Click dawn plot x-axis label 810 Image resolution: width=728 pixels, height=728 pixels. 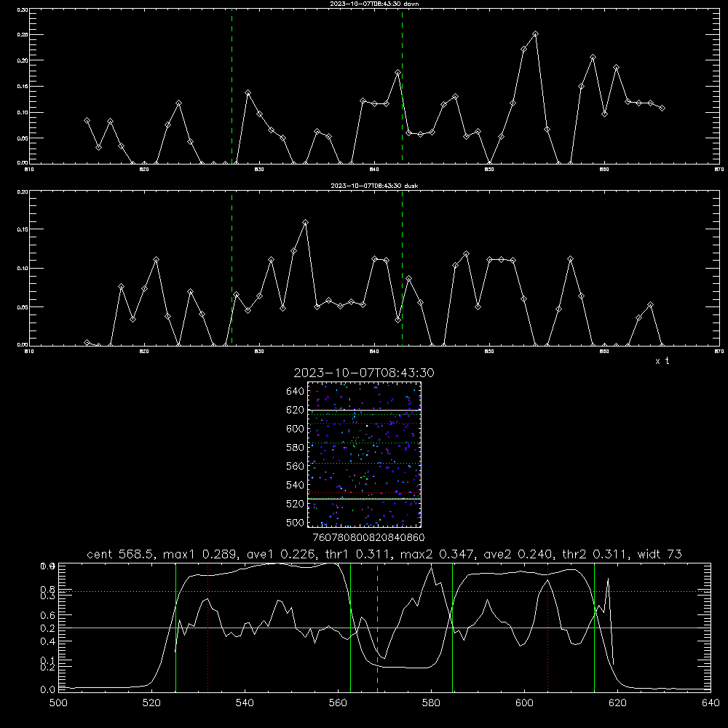(29, 170)
